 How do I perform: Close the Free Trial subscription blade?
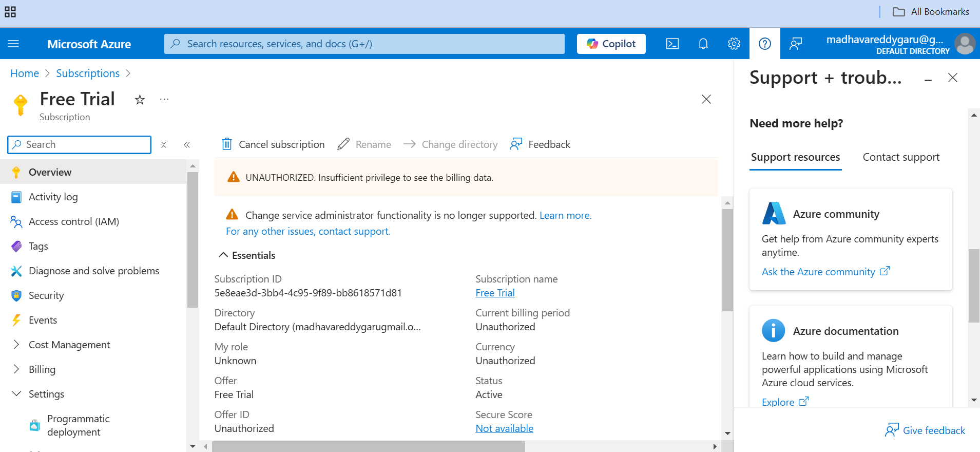click(x=706, y=99)
